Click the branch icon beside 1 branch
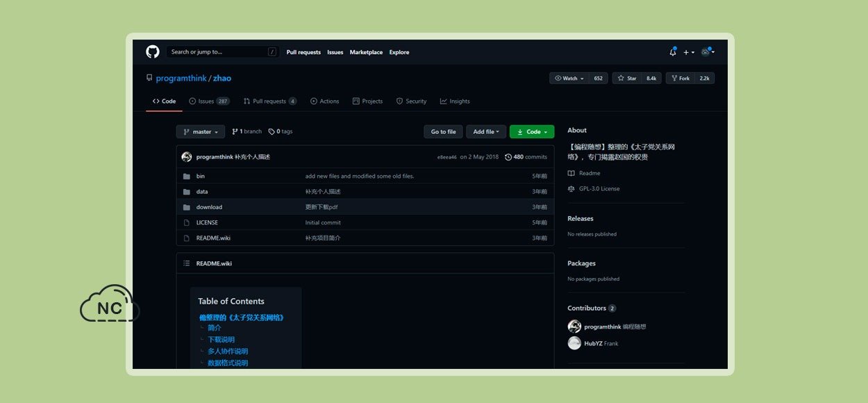This screenshot has height=403, width=868. click(x=235, y=131)
